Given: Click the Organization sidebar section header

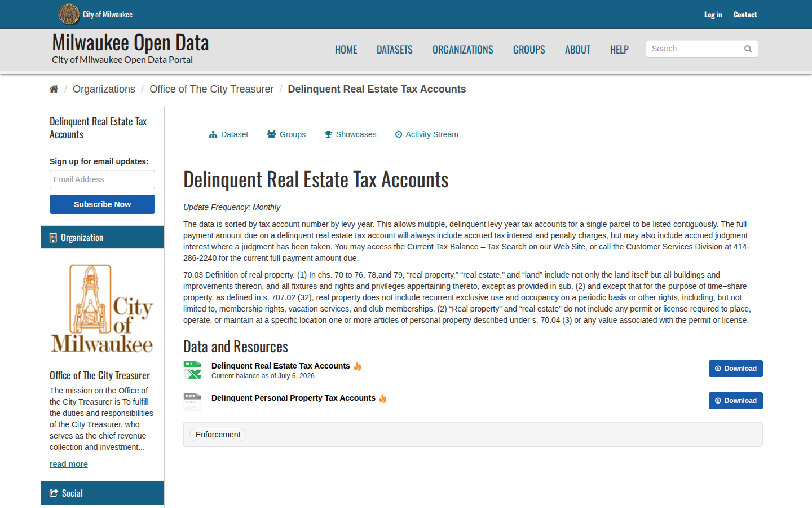Looking at the screenshot, I should click(x=102, y=237).
